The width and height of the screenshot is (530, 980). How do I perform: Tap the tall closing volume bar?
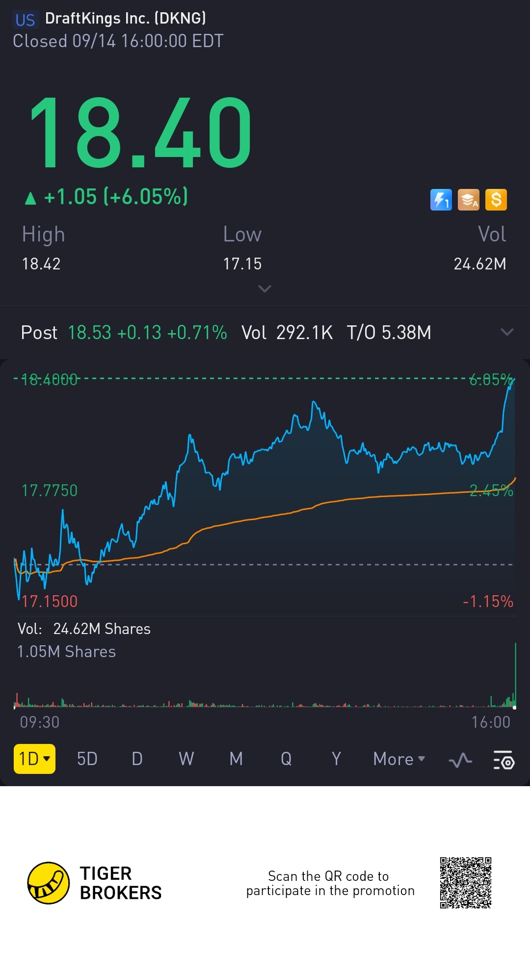[515, 674]
